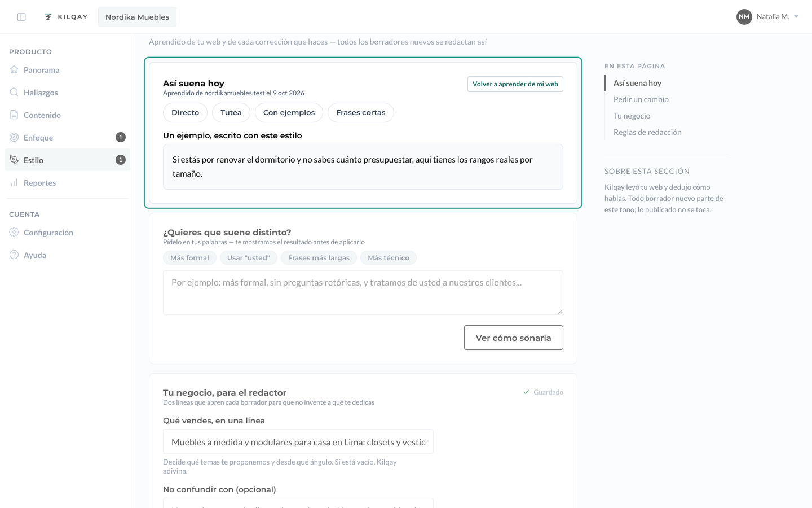Click the Kilqay lightning logo
This screenshot has width=812, height=508.
(48, 17)
